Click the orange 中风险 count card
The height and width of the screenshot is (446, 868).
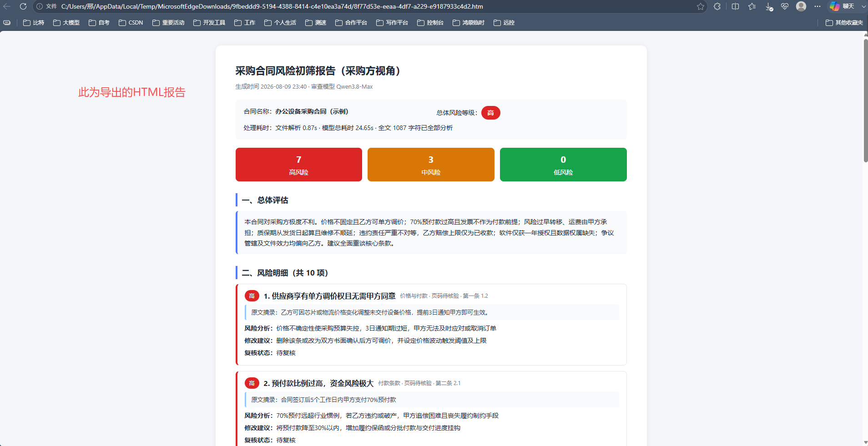431,165
